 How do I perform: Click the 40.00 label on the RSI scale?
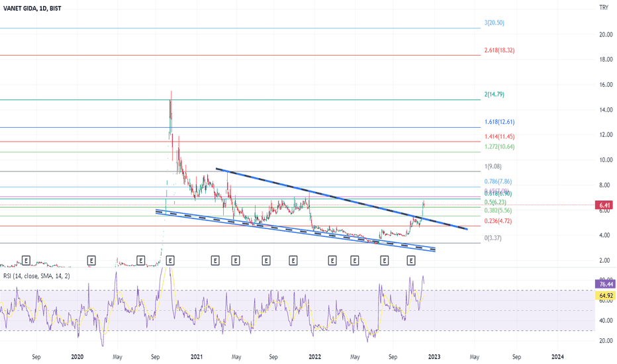[x=606, y=321]
